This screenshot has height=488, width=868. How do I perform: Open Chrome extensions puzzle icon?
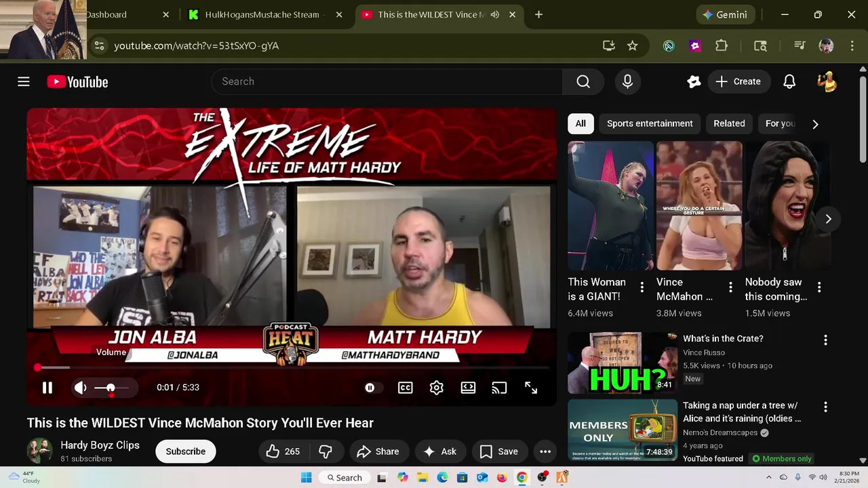pyautogui.click(x=722, y=45)
